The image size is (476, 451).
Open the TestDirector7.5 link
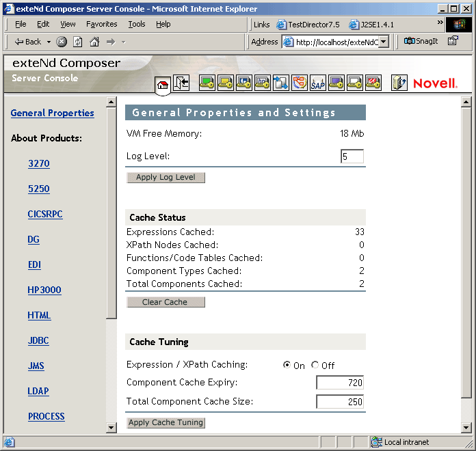[308, 25]
